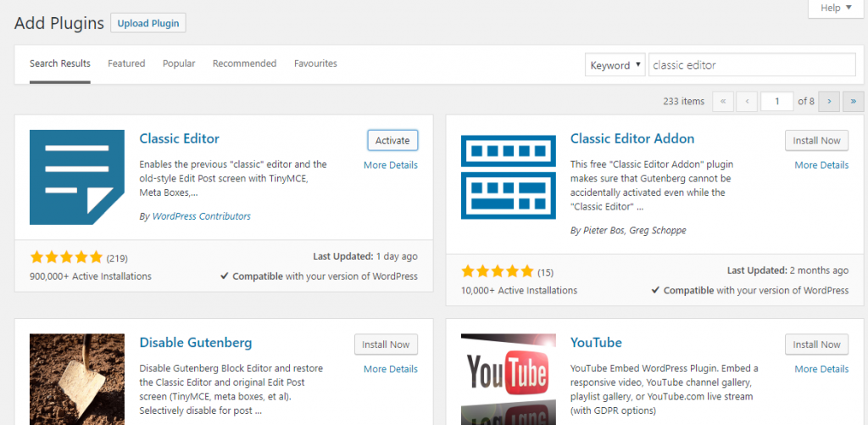Click 'By Pieter Bos, Greg Schoppe' text
Image resolution: width=868 pixels, height=425 pixels.
pos(628,231)
